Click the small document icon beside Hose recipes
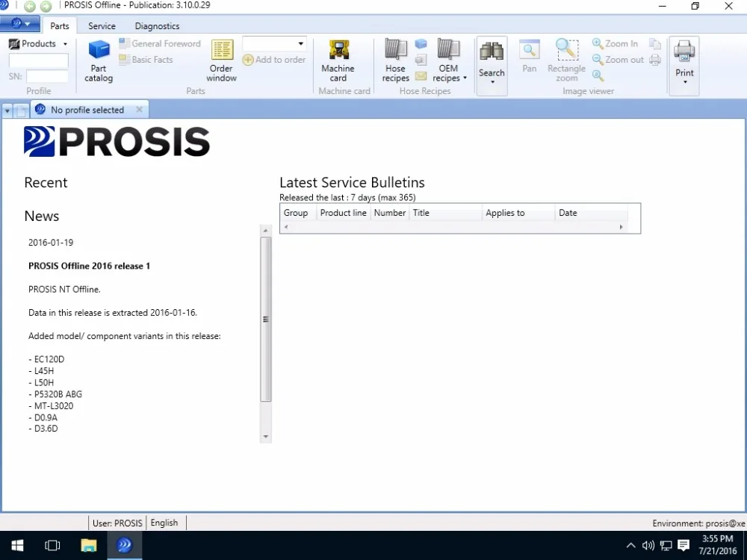 (x=421, y=60)
